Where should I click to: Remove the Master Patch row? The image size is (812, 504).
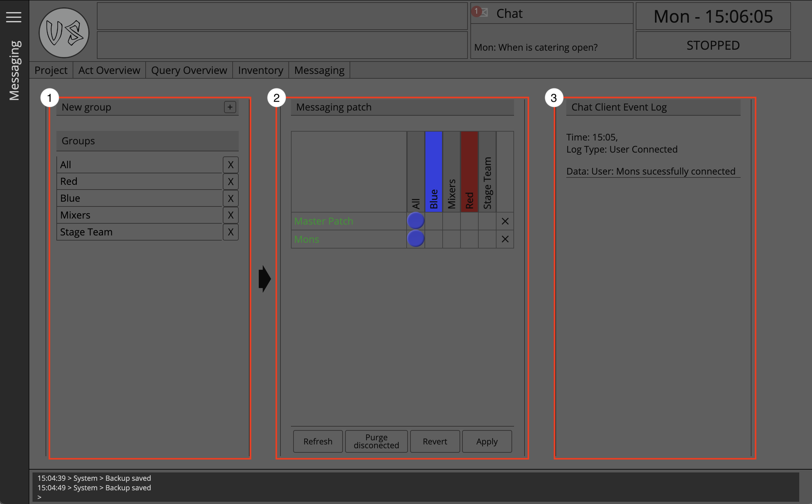coord(505,221)
